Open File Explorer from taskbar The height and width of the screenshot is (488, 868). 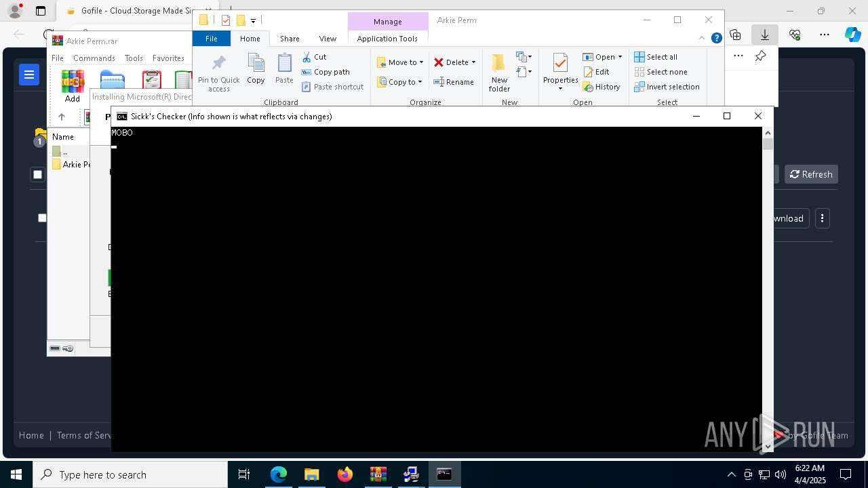pos(312,474)
